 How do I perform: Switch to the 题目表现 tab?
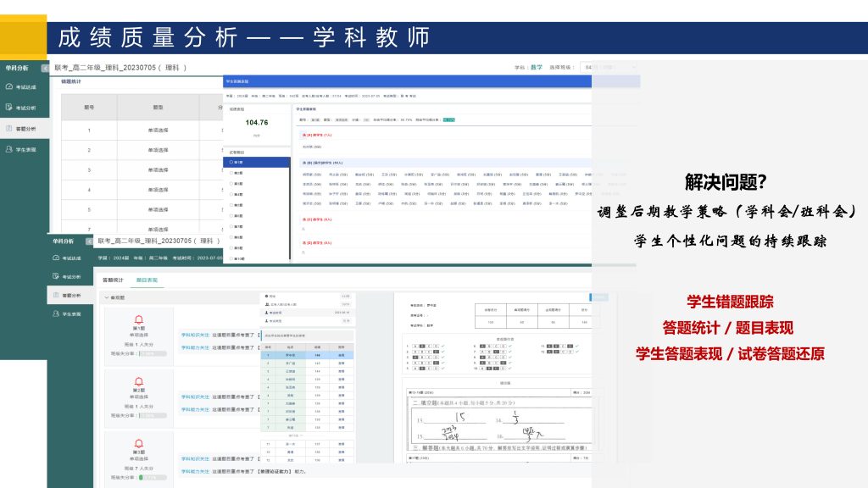(150, 279)
